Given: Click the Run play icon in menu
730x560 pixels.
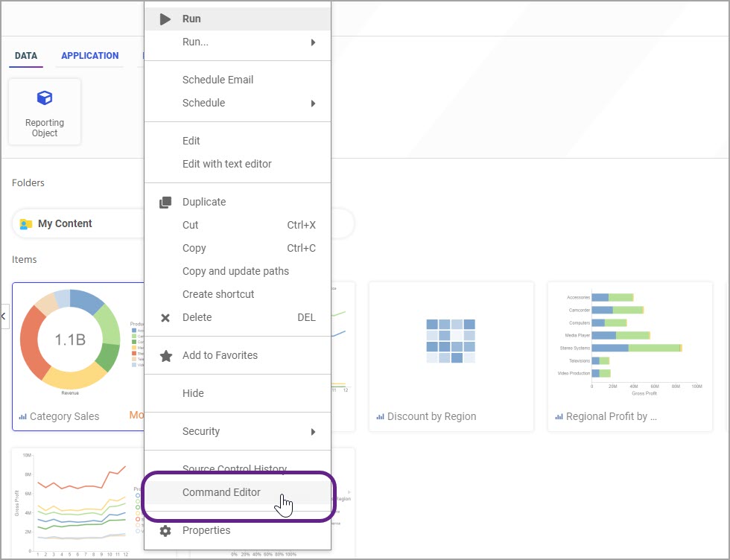Looking at the screenshot, I should click(165, 19).
